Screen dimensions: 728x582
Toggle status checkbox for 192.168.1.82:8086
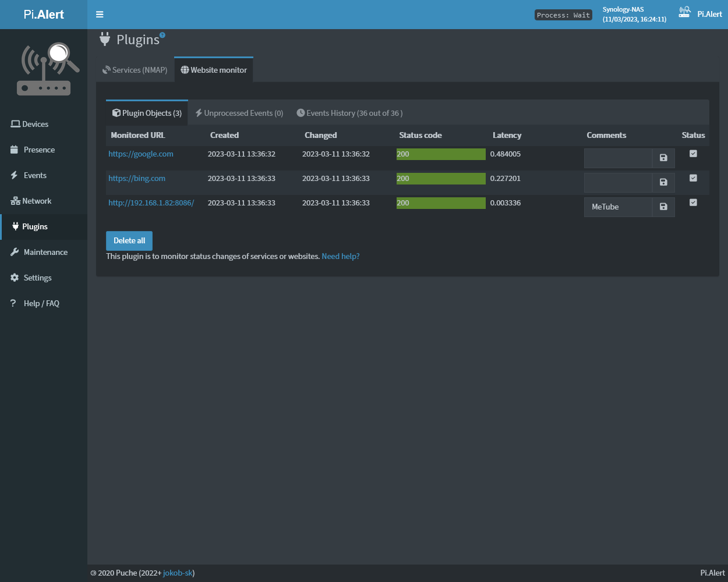pyautogui.click(x=693, y=203)
